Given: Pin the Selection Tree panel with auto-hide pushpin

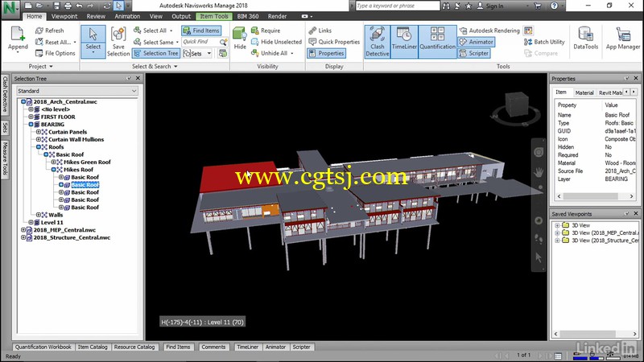Looking at the screenshot, I should [129, 78].
